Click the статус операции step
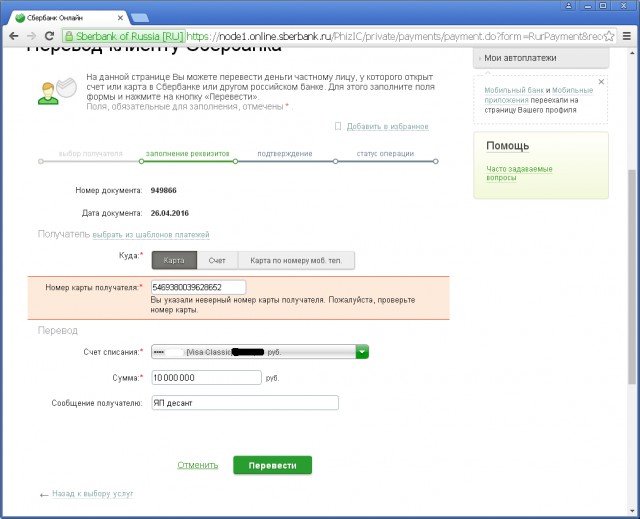 (x=385, y=154)
